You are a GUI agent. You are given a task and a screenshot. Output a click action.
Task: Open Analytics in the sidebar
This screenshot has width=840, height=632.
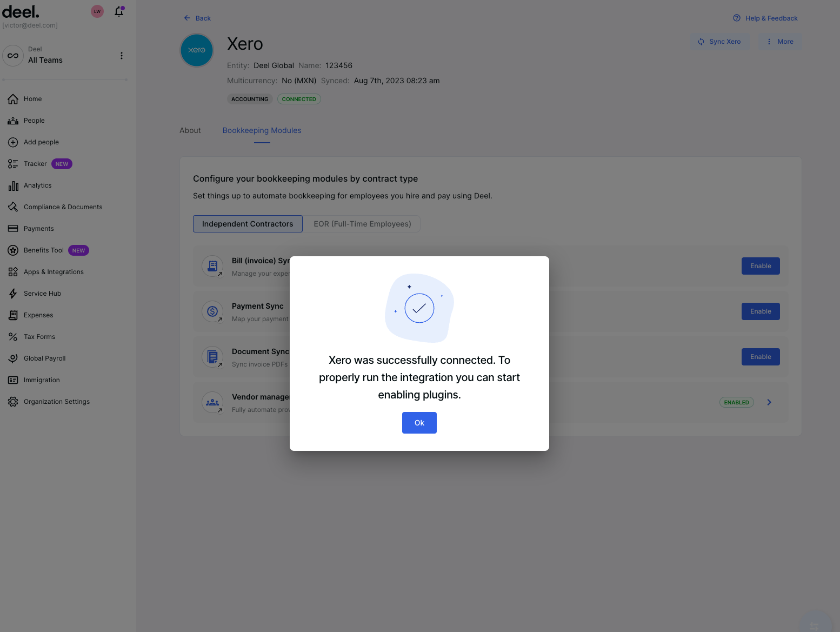(x=37, y=185)
